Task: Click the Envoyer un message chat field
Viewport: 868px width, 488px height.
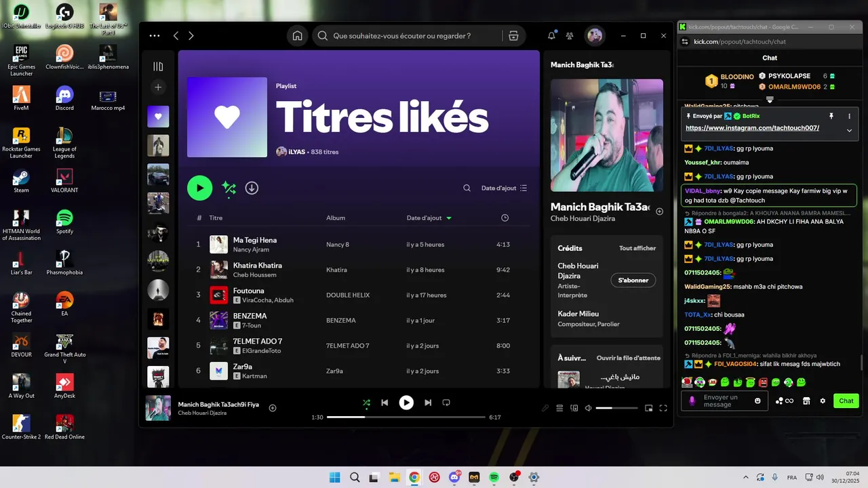Action: pyautogui.click(x=725, y=401)
